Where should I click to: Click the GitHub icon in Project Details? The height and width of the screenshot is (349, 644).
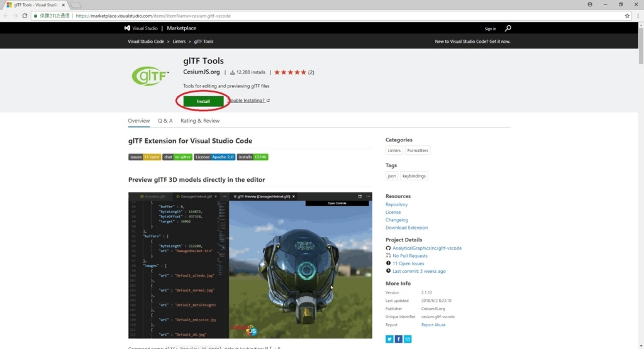click(x=388, y=248)
